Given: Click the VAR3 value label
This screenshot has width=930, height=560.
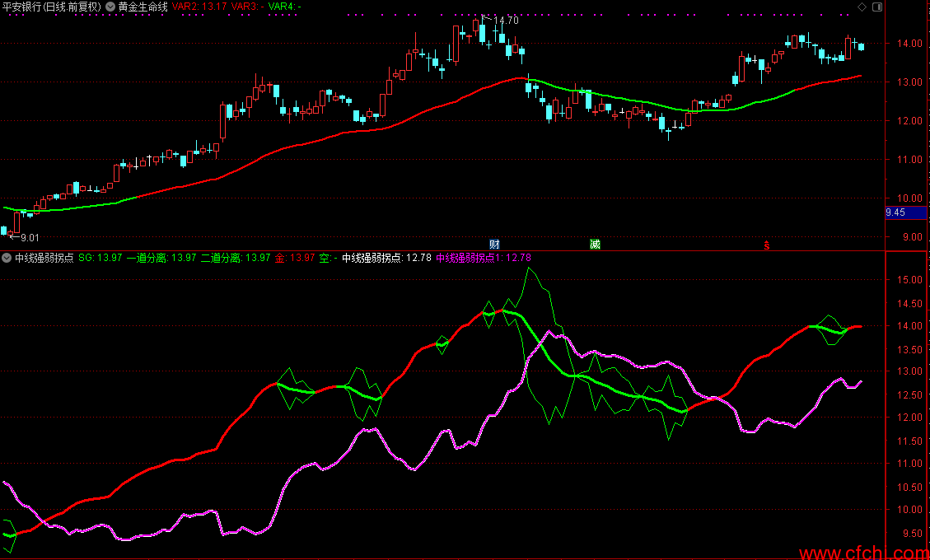Looking at the screenshot, I should click(247, 7).
